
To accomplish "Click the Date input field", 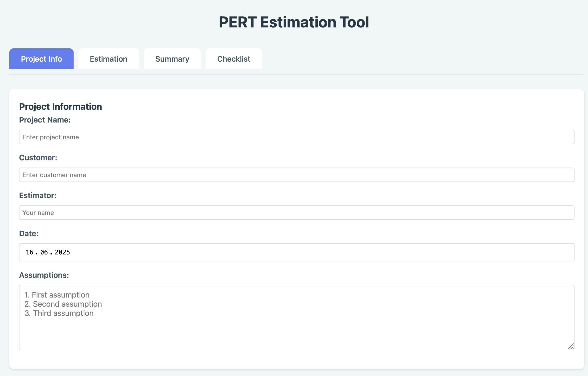I will [297, 252].
